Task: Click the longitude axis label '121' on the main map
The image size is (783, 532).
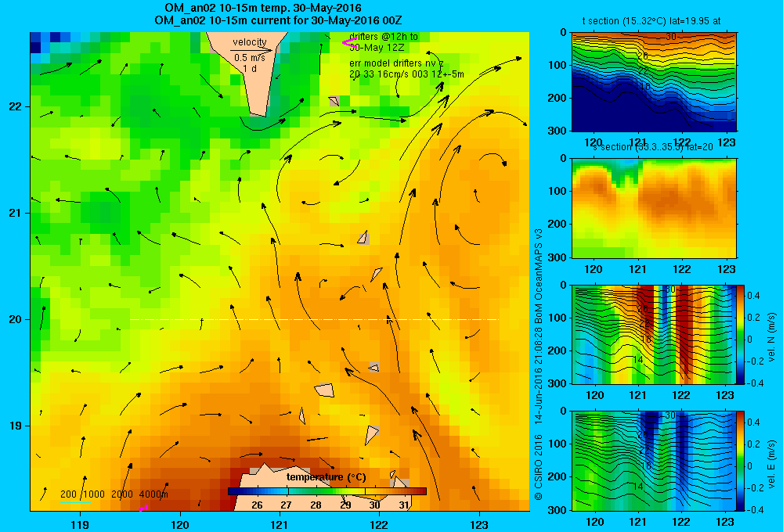Action: coord(280,525)
